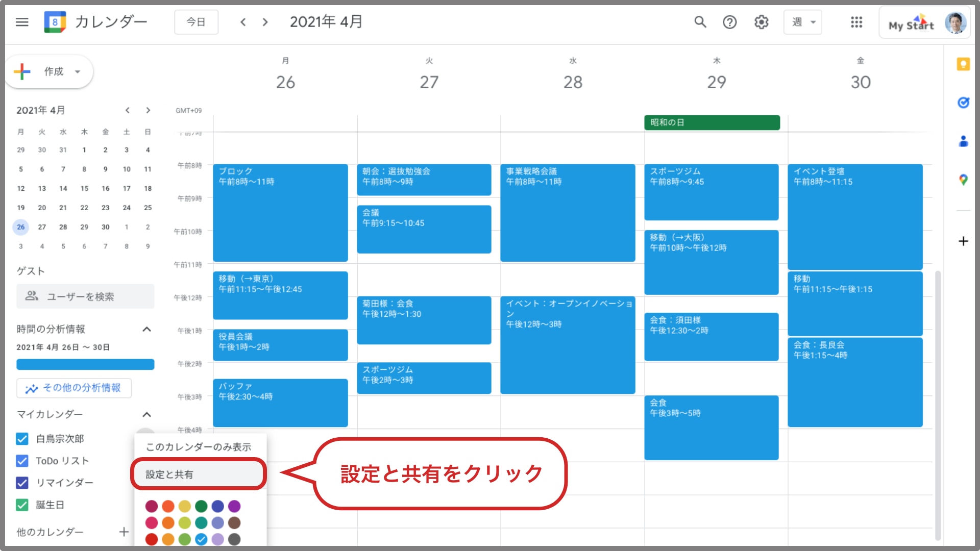The width and height of the screenshot is (980, 551).
Task: Pick the purple calendar color
Action: click(x=234, y=506)
